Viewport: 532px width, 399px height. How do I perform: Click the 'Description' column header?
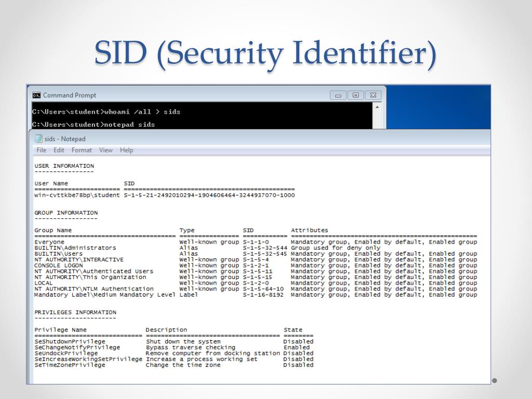(166, 330)
